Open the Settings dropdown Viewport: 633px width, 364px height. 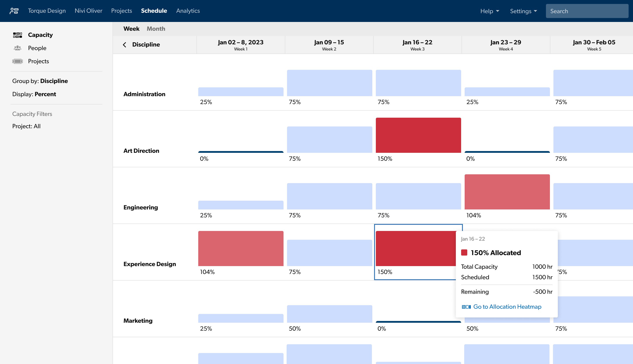click(x=523, y=11)
